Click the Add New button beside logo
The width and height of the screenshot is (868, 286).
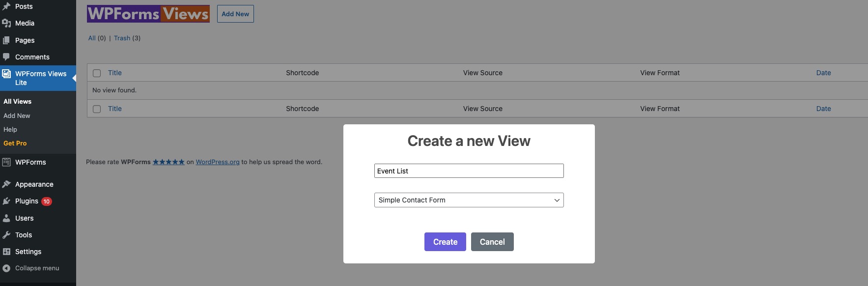tap(235, 14)
